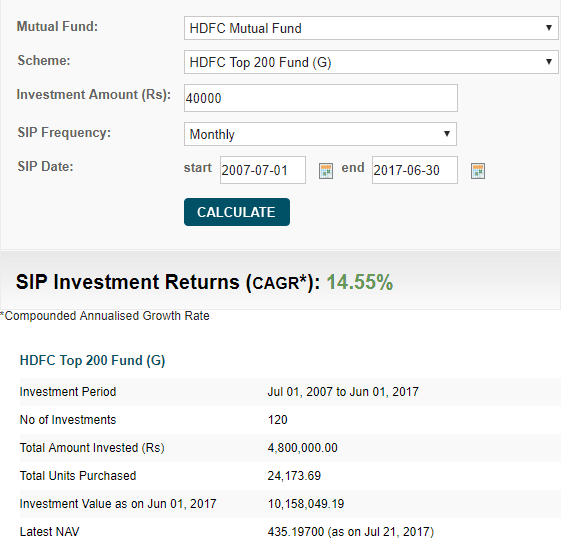Select the Investment Period date range value
Viewport: 561px width, 551px height.
(343, 392)
